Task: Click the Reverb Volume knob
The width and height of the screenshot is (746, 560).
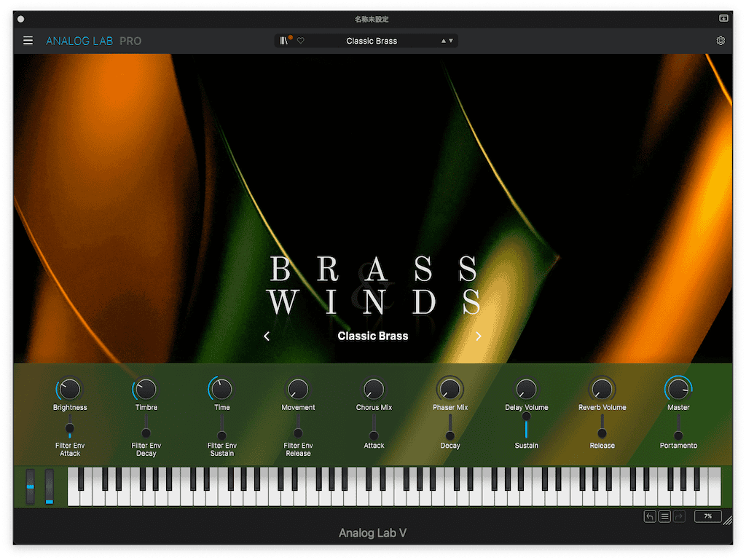Action: (602, 390)
